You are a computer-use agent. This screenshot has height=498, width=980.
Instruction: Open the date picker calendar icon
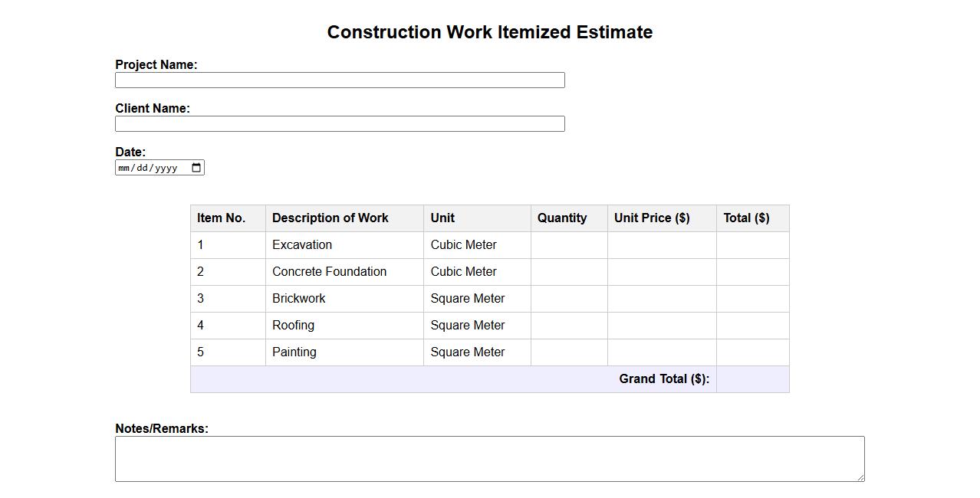196,168
